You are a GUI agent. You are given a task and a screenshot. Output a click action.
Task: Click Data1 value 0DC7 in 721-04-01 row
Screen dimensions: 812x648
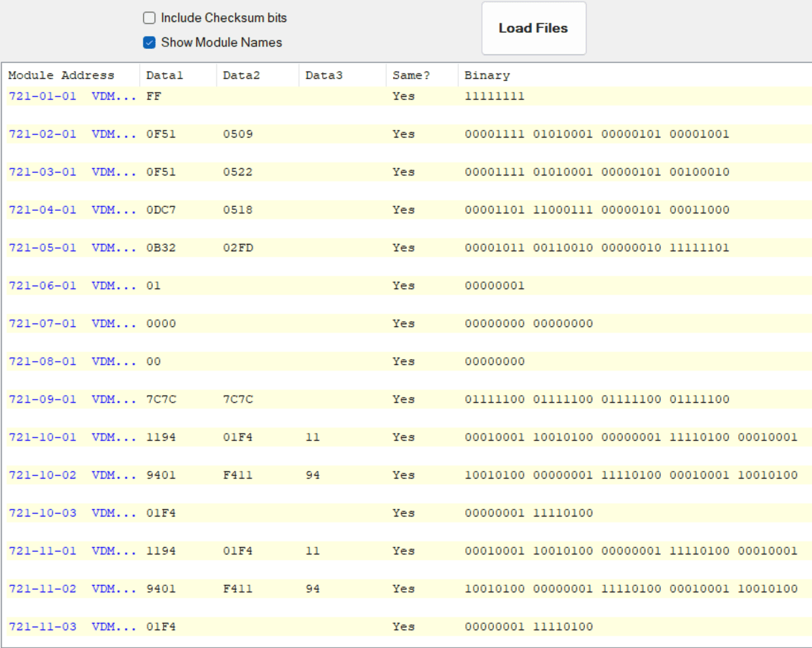coord(161,210)
